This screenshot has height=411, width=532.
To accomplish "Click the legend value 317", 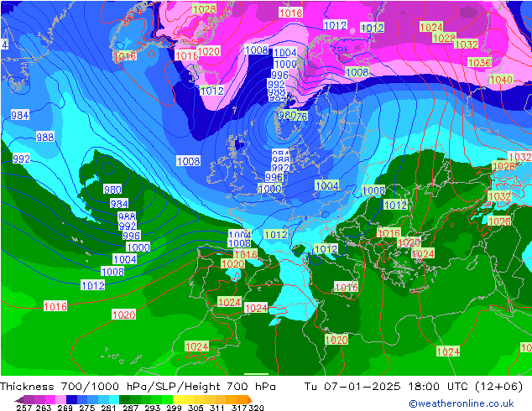I will click(x=239, y=408).
